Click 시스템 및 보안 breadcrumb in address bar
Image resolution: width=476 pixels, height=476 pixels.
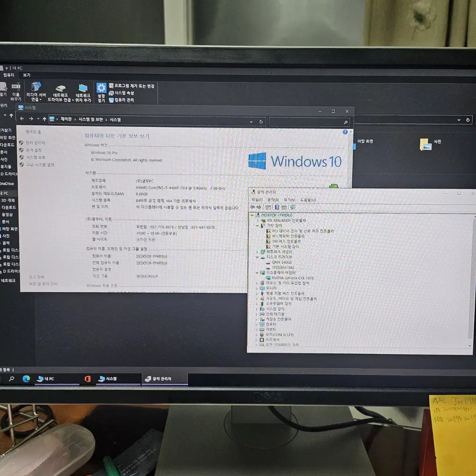(x=90, y=119)
